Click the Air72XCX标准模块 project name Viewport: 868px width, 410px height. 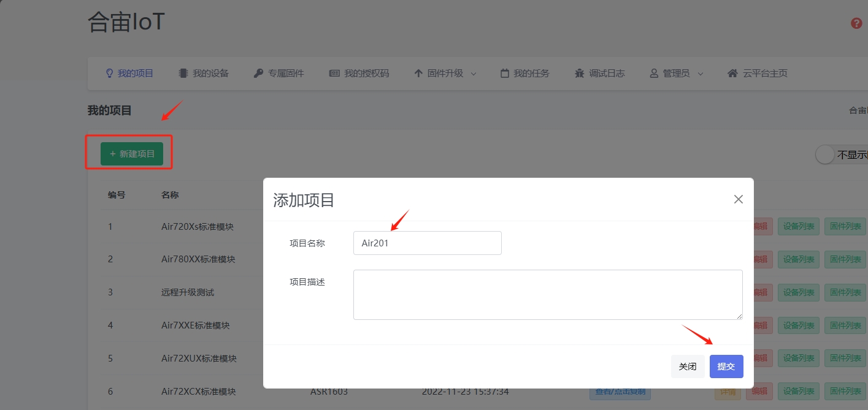tap(198, 392)
